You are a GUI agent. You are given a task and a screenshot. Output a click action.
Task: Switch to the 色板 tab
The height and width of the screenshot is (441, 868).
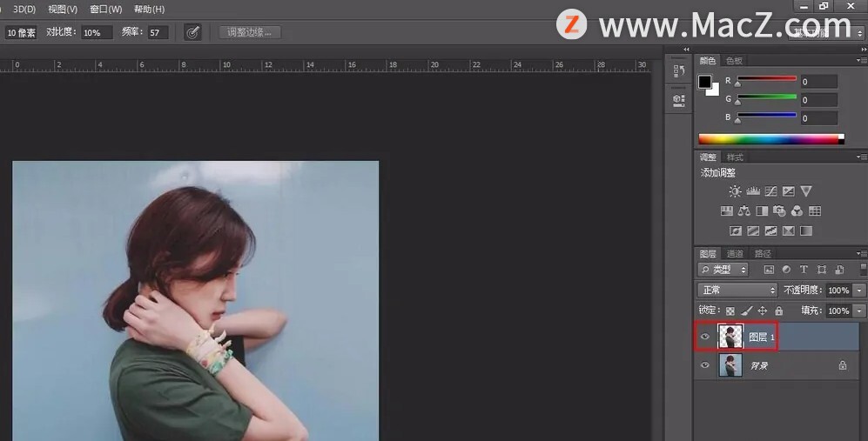click(734, 61)
